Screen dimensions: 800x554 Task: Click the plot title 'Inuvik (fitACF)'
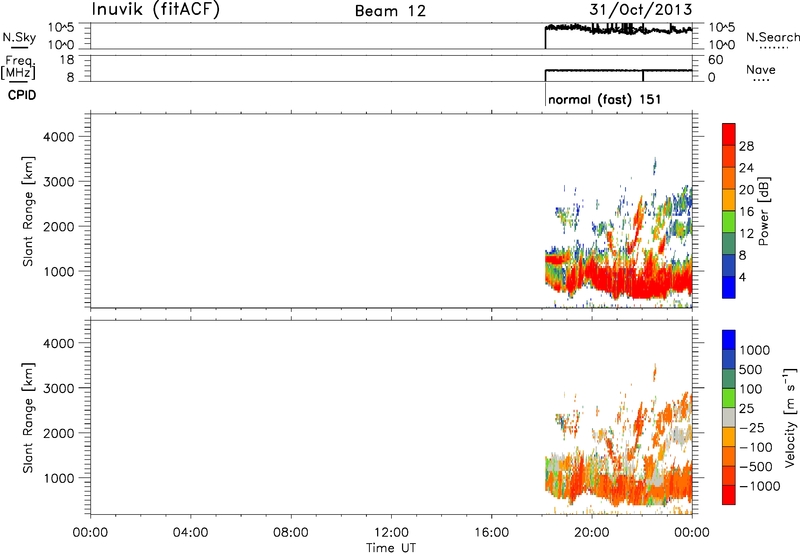pos(156,10)
